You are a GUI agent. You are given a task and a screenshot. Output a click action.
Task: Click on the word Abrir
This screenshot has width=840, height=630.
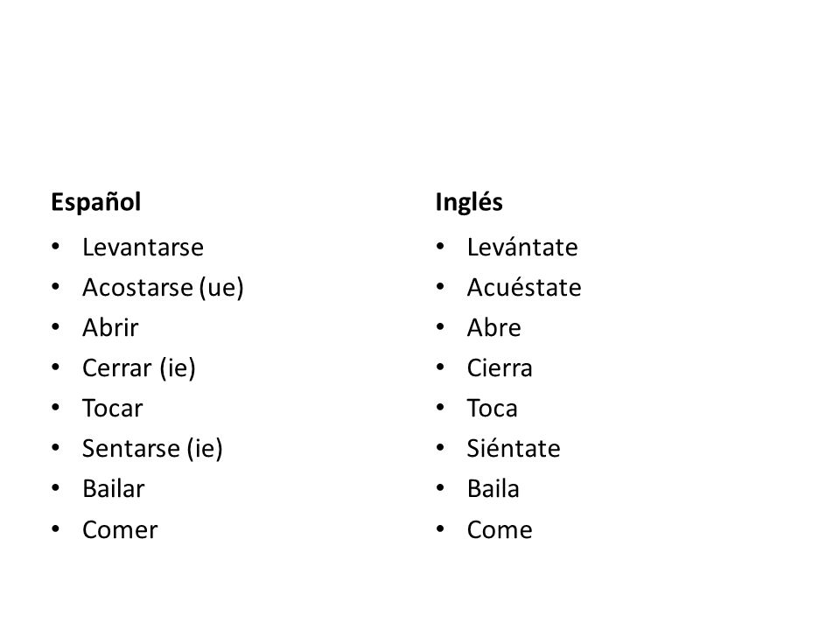[x=110, y=328]
